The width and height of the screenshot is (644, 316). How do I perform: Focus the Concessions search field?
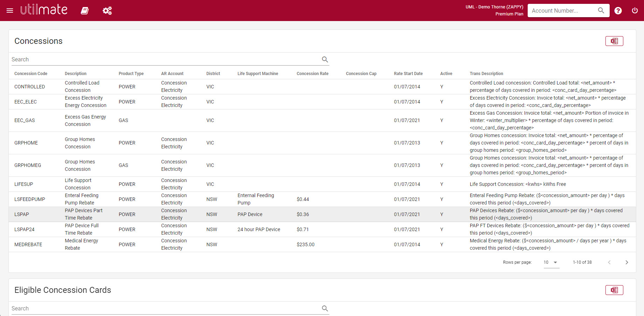pos(165,60)
